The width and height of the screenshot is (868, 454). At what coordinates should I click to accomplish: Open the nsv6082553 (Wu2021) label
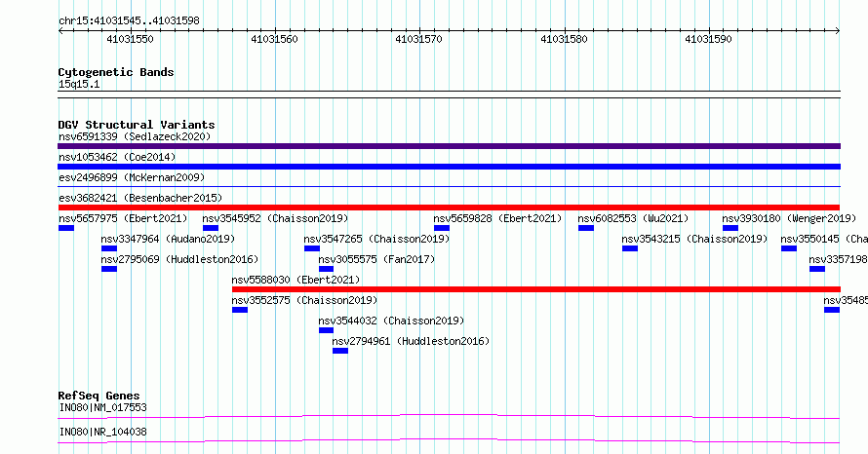(633, 218)
